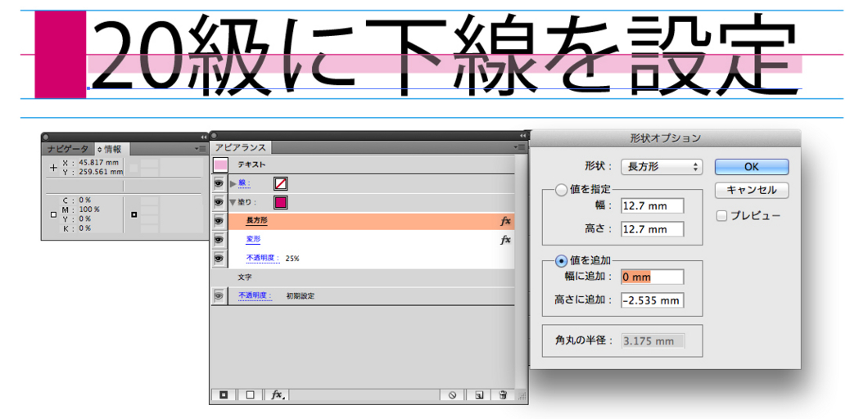Click the 幅に追加 0 mm field

pos(653,277)
